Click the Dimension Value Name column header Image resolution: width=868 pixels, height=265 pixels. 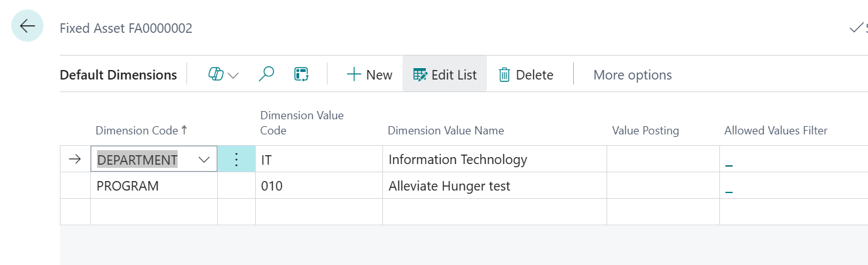click(445, 131)
